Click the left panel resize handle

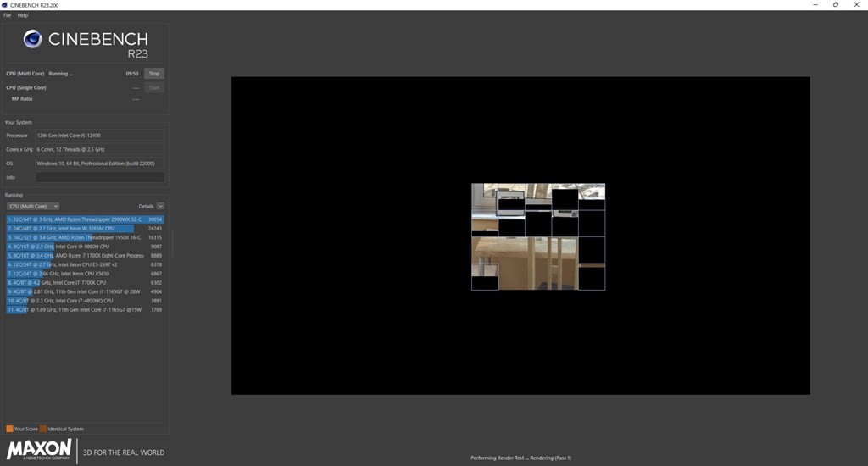coord(173,243)
